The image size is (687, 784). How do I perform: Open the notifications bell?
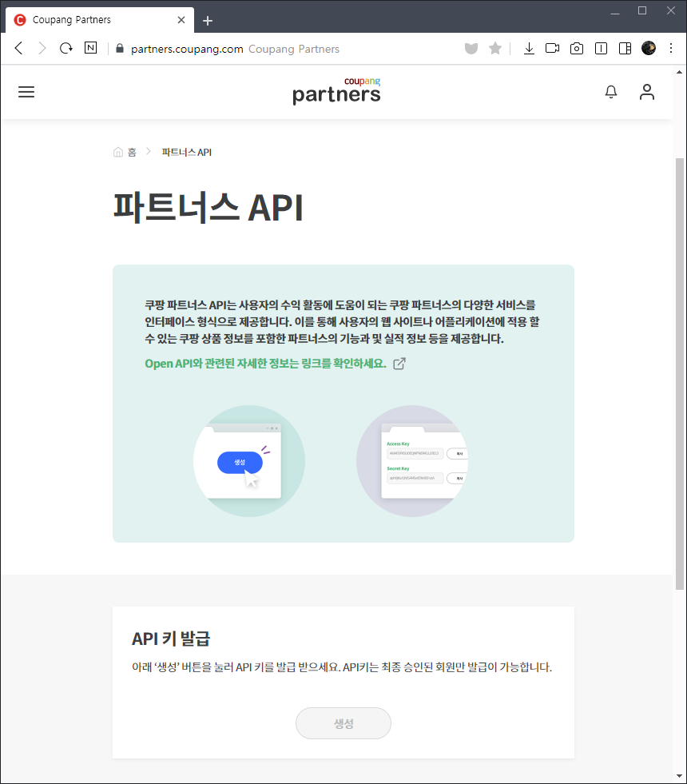click(x=611, y=92)
